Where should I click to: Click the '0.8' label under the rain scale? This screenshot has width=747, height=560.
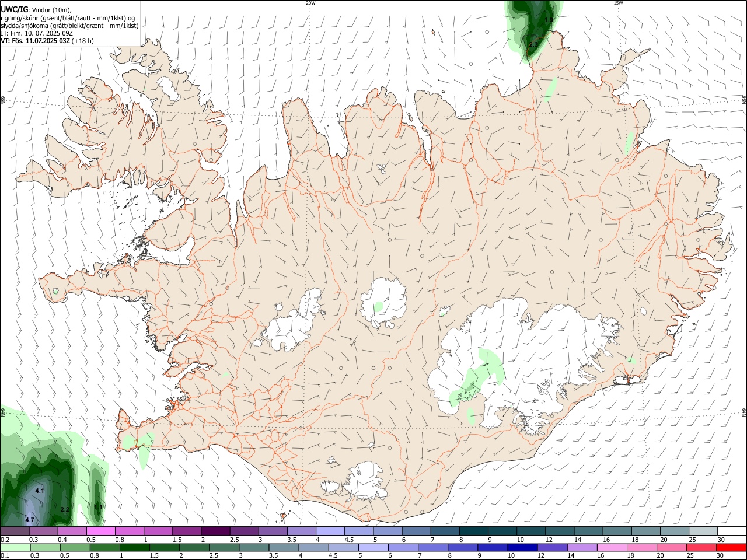pyautogui.click(x=95, y=556)
